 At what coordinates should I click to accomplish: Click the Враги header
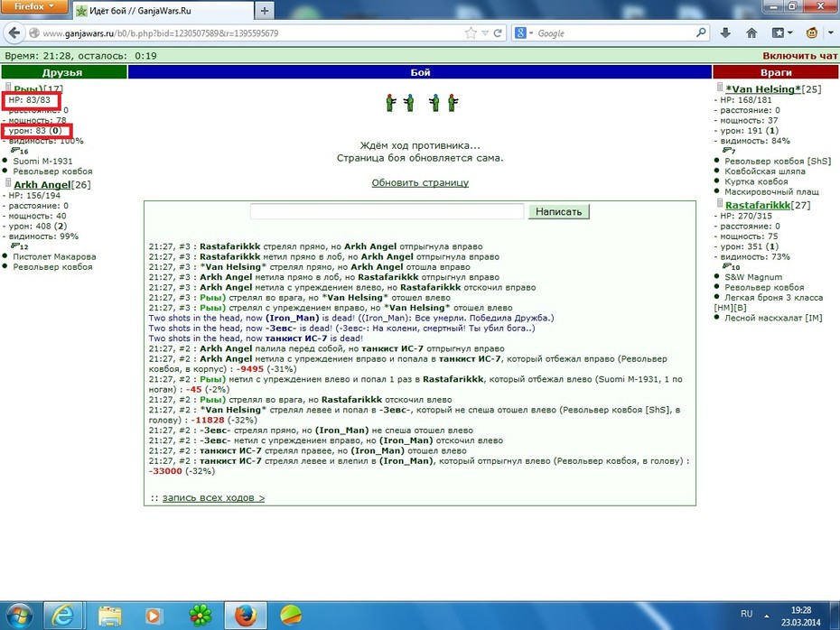pos(776,72)
